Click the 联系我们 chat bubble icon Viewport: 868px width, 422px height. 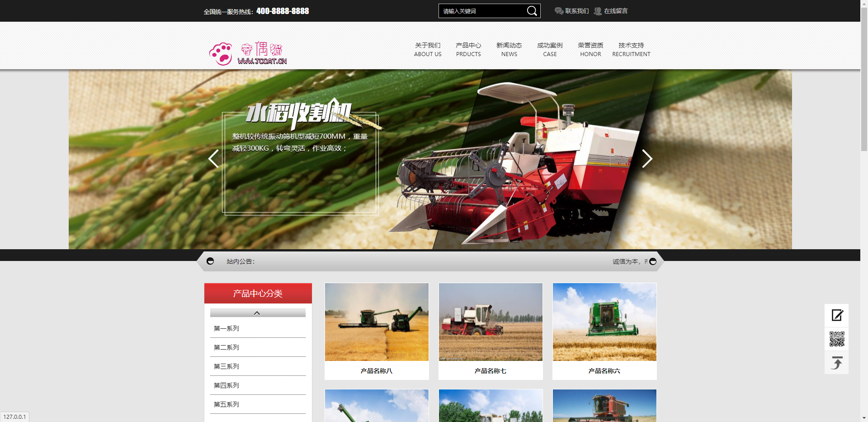click(x=559, y=11)
